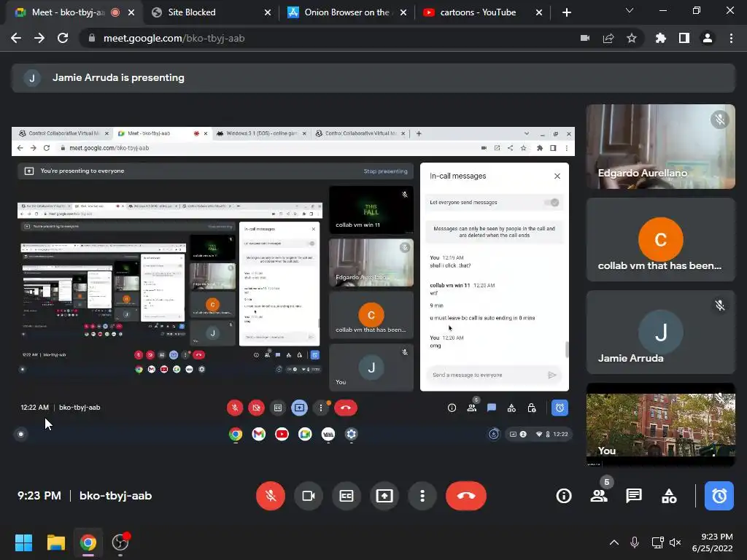Toggle captions with the CC button
747x560 pixels.
pos(347,496)
